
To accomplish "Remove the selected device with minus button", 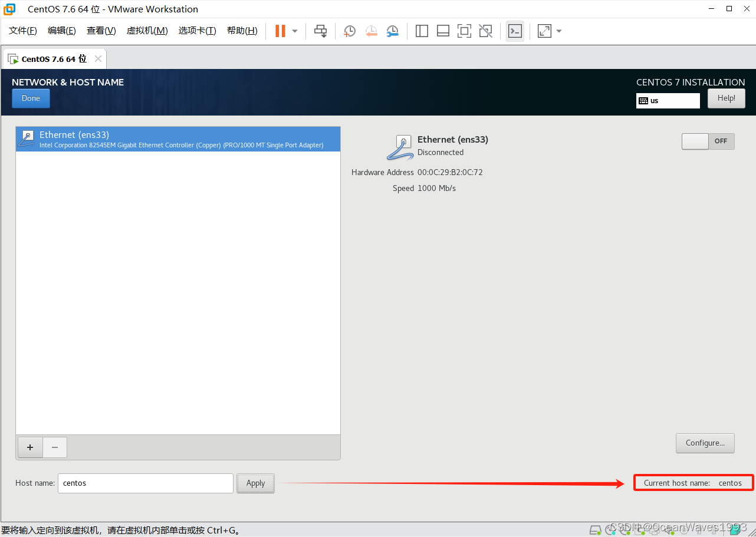I will (x=55, y=447).
